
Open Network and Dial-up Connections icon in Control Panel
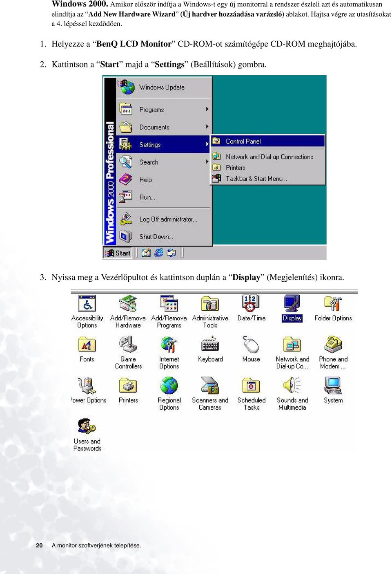pyautogui.click(x=292, y=345)
